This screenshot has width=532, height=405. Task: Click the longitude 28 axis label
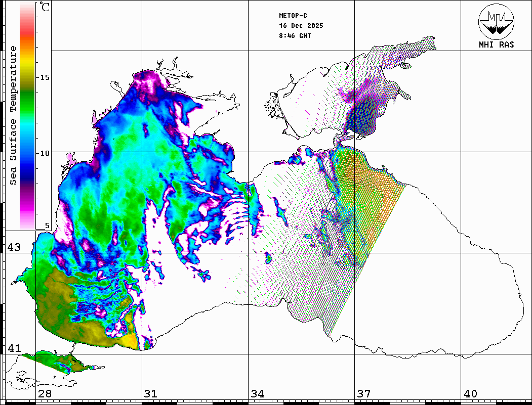click(45, 394)
